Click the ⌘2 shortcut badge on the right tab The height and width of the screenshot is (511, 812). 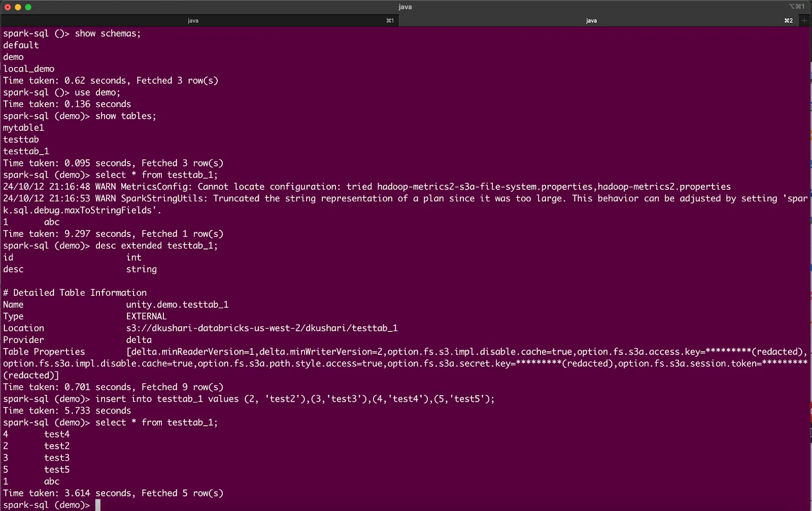pyautogui.click(x=788, y=20)
